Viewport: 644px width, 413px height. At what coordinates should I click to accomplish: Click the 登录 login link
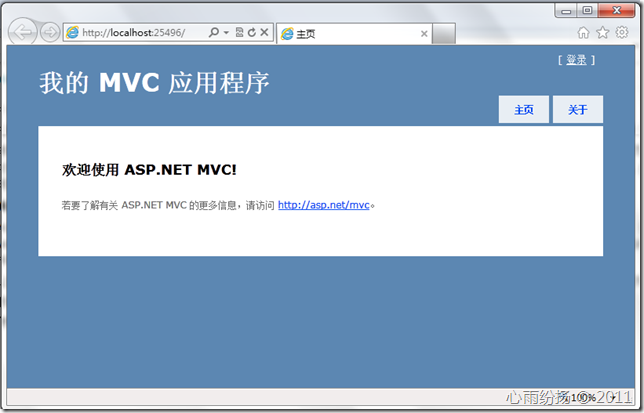576,60
